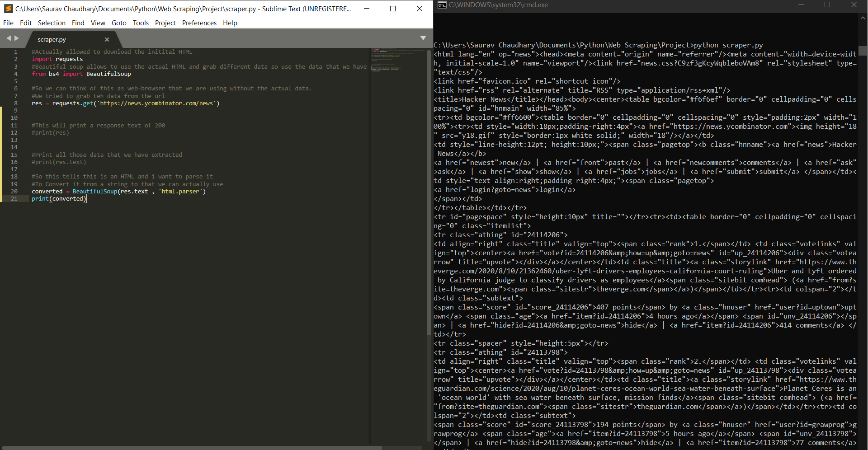
Task: Select the scraper.py tab
Action: [52, 39]
